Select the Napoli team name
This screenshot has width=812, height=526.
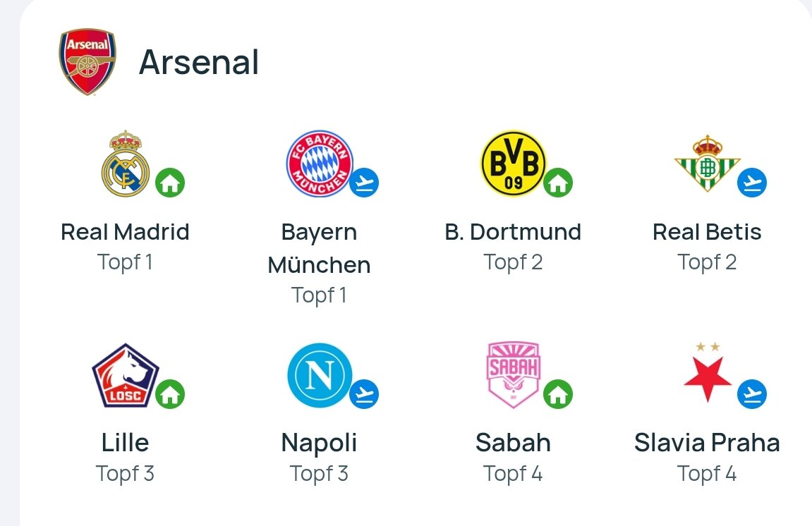[x=320, y=444]
